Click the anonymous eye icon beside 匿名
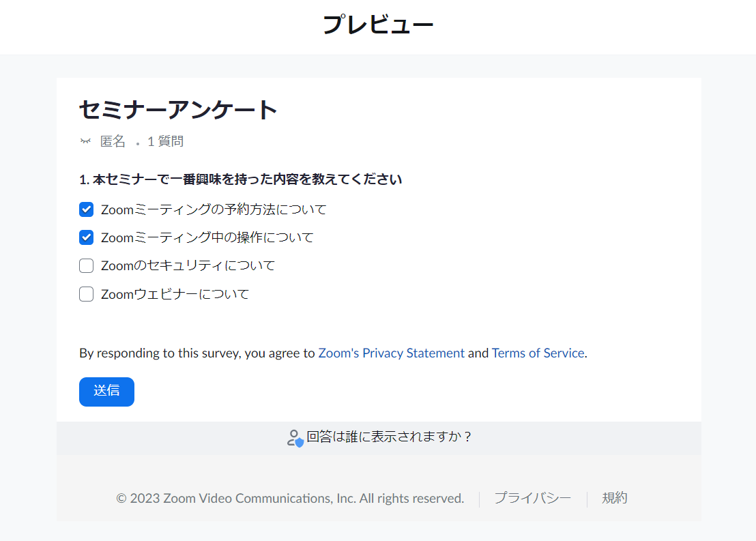 (x=85, y=141)
